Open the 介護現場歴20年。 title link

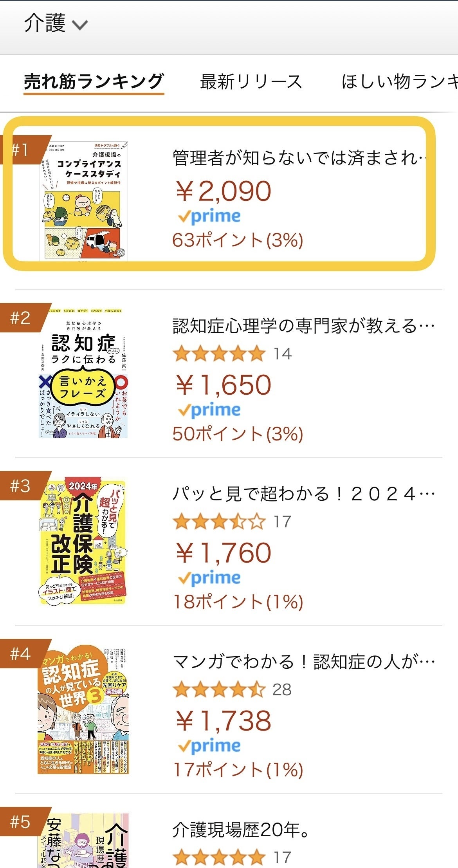(x=241, y=830)
